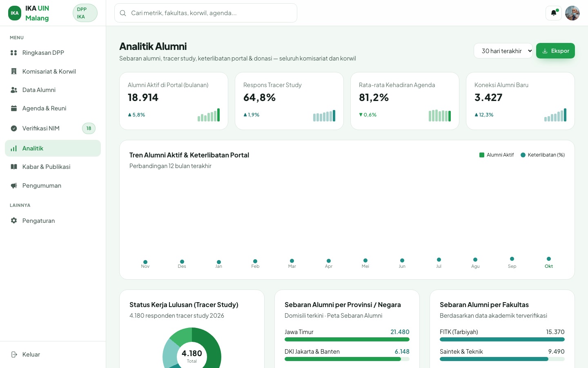Click the Jawa Timur progress bar
The height and width of the screenshot is (368, 588).
pyautogui.click(x=347, y=339)
